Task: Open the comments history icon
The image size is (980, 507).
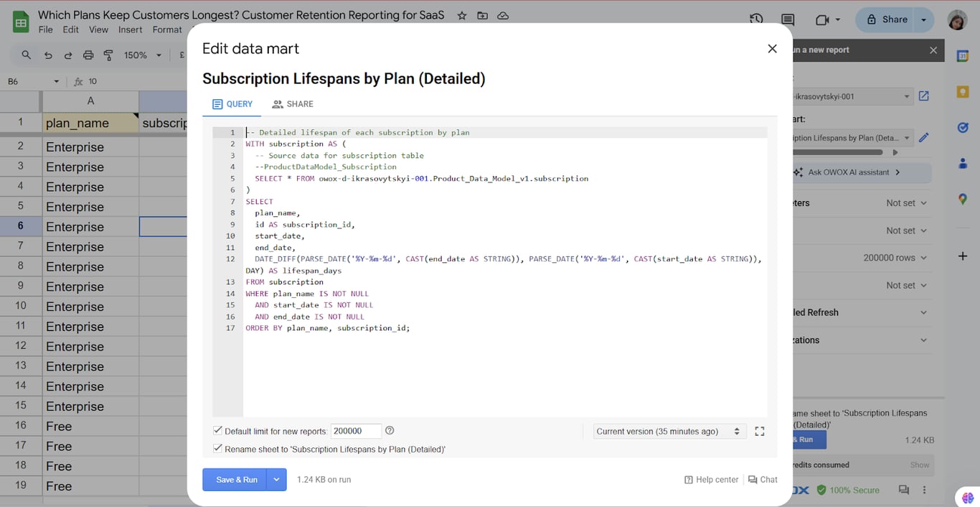Action: 788,20
